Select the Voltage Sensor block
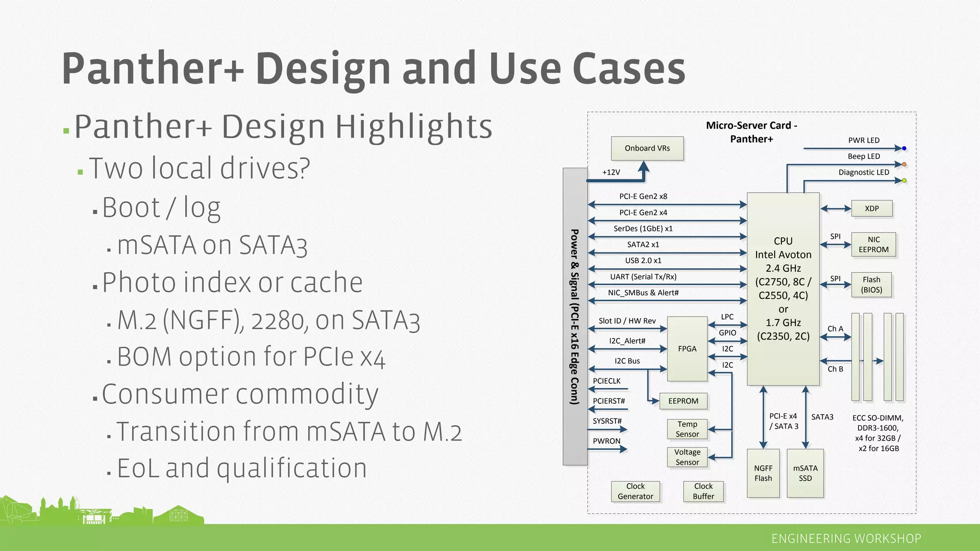 click(x=687, y=457)
